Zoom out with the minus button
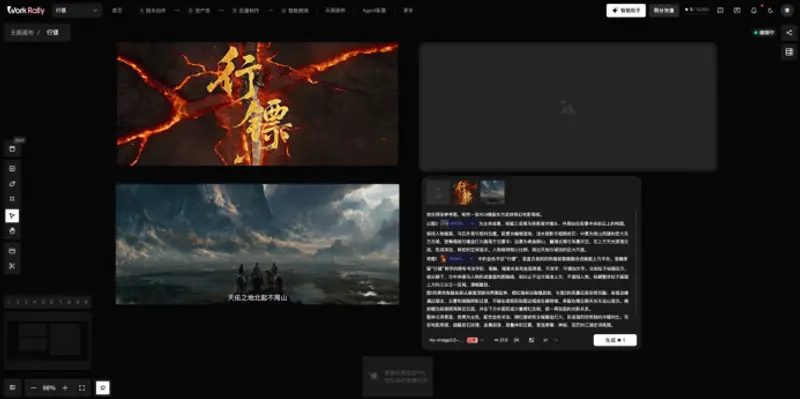The image size is (800, 399). tap(34, 388)
